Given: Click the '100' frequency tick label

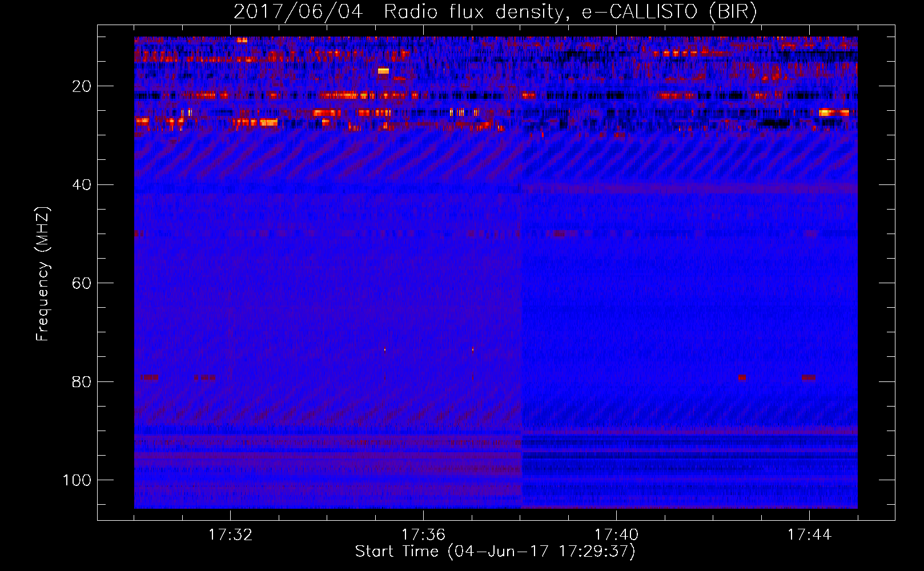Looking at the screenshot, I should click(77, 480).
